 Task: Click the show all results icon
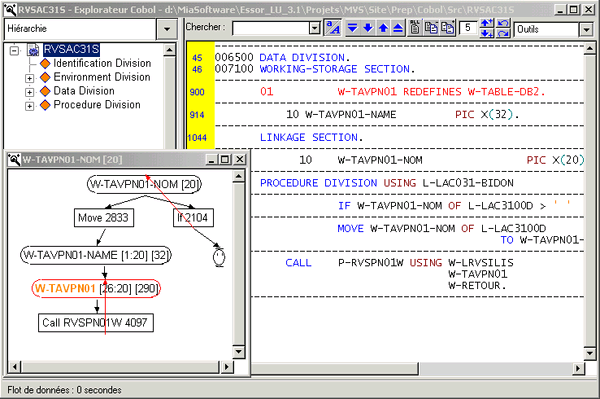pos(415,28)
